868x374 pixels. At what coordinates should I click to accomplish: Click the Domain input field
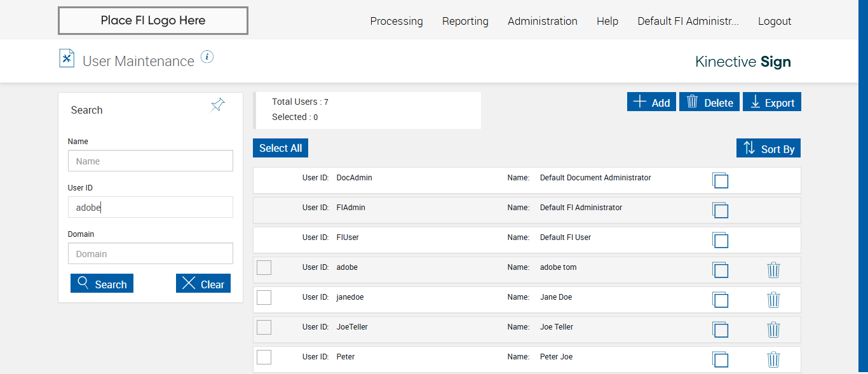click(151, 254)
